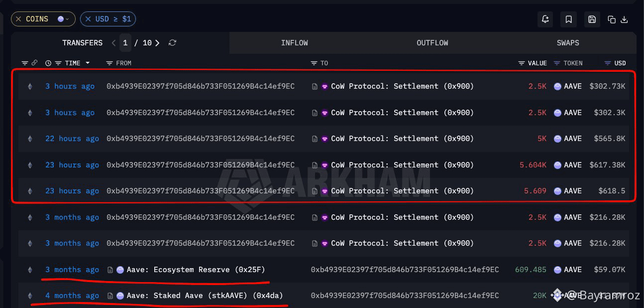
Task: Open sender address on the $565.8K row
Action: tap(201, 139)
